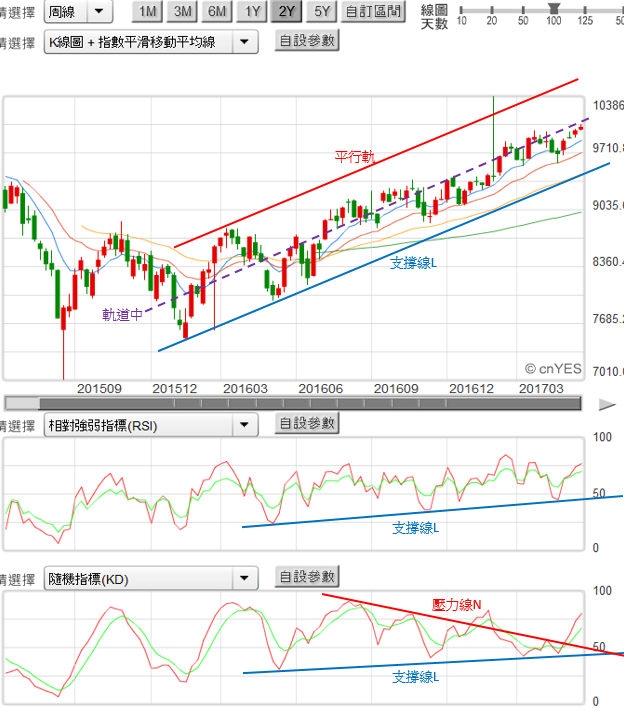Screen dimensions: 624x711
Task: Switch to the 1Y time range
Action: (253, 12)
